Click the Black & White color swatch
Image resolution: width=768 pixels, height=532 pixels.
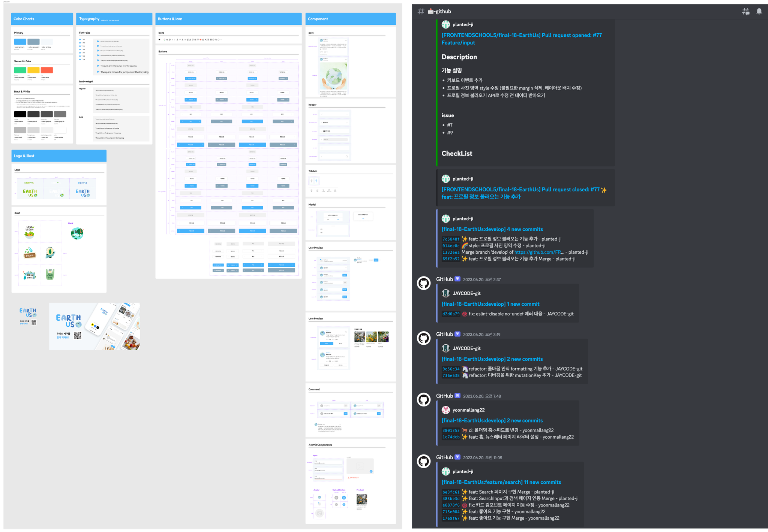click(x=20, y=114)
